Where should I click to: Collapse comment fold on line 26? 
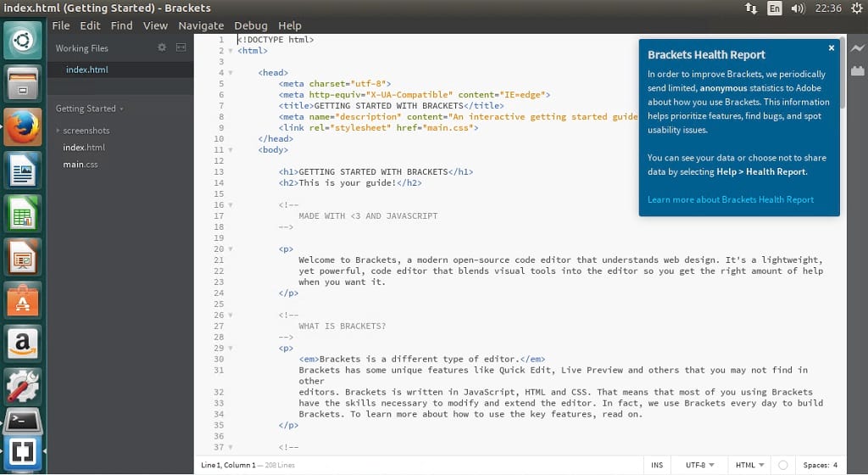[x=231, y=315]
